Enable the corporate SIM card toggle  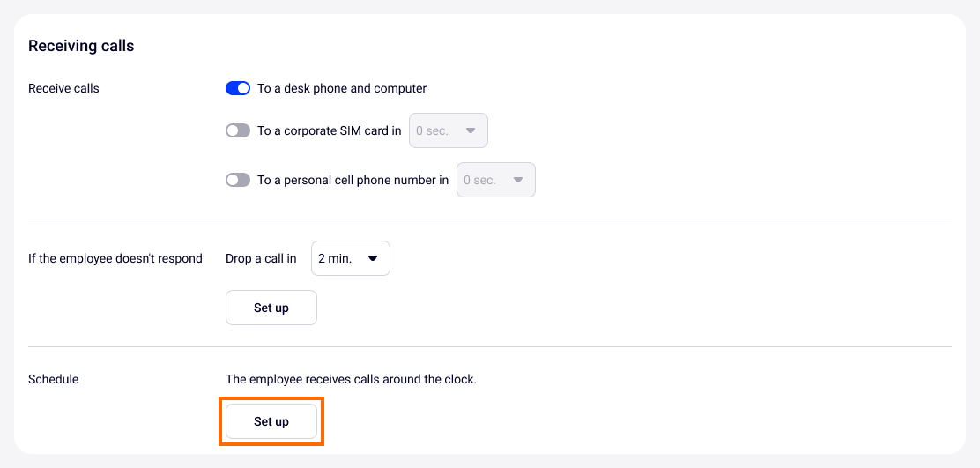pyautogui.click(x=238, y=130)
